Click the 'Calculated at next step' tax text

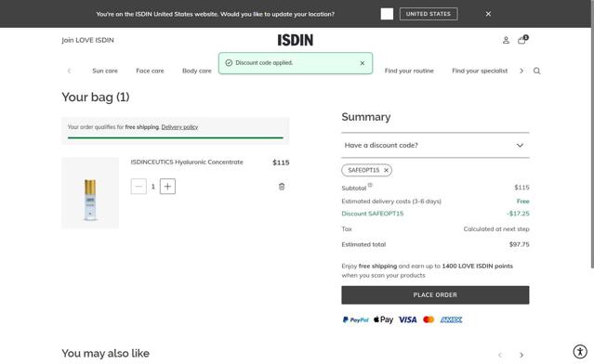coord(496,229)
